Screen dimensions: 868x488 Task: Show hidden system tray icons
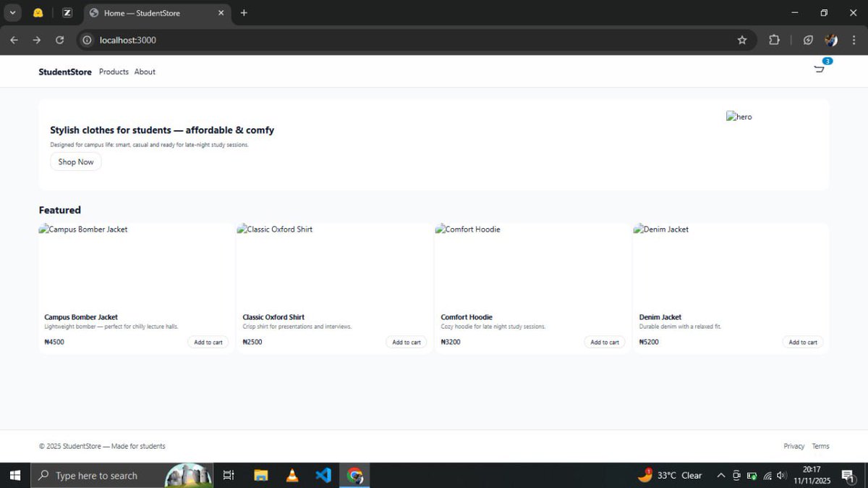720,476
